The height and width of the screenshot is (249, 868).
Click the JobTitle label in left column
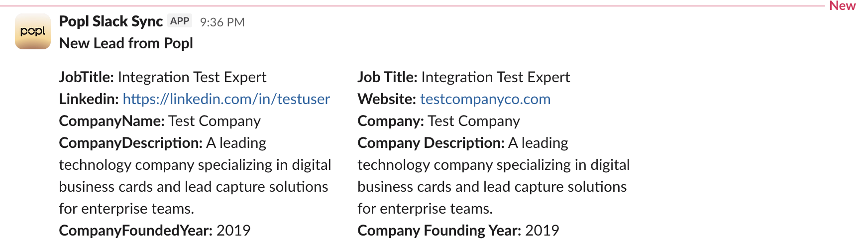click(86, 77)
